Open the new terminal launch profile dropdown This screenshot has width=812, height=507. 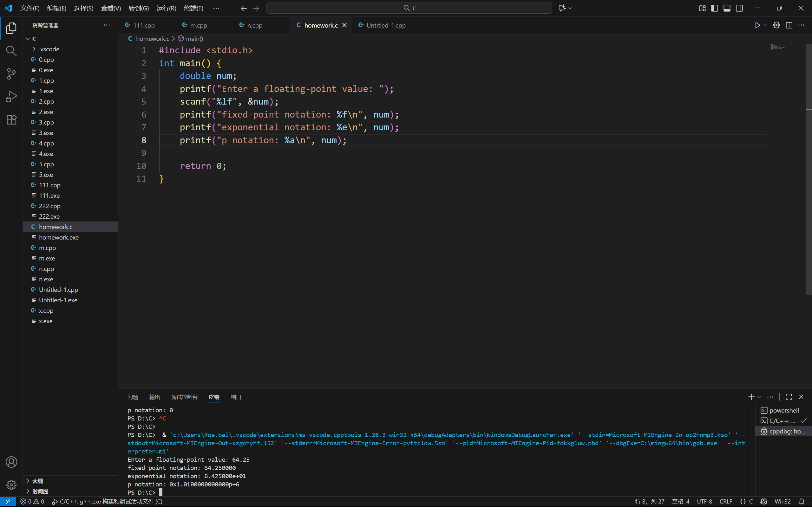(759, 397)
